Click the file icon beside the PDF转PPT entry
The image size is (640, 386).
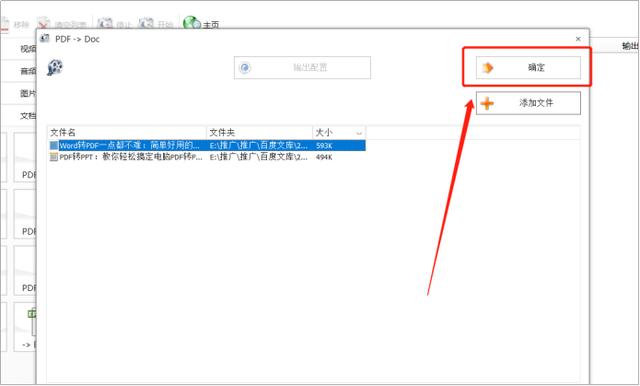click(x=53, y=157)
